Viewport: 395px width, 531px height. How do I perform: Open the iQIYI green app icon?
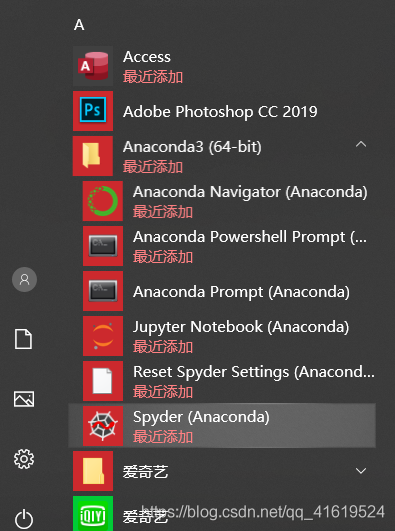(93, 514)
